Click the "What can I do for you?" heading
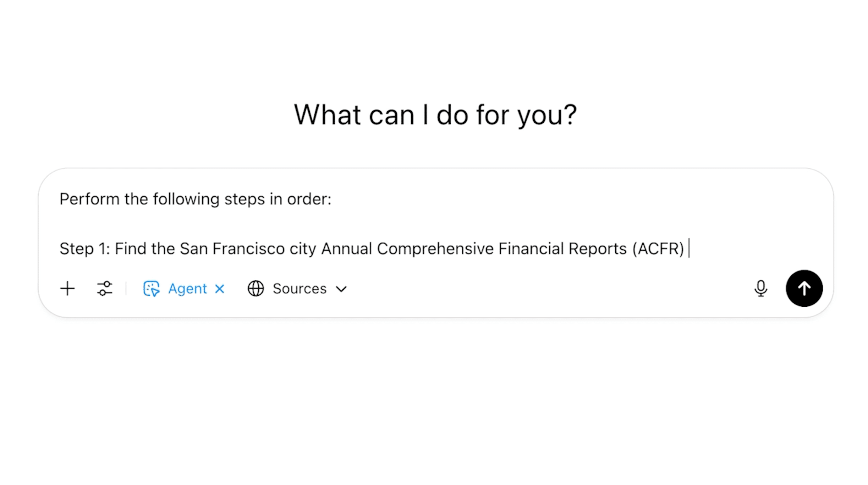This screenshot has height=485, width=868. pyautogui.click(x=435, y=115)
